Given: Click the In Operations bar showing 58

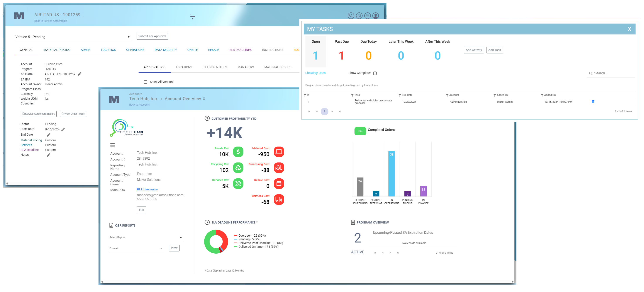Looking at the screenshot, I should (391, 174).
